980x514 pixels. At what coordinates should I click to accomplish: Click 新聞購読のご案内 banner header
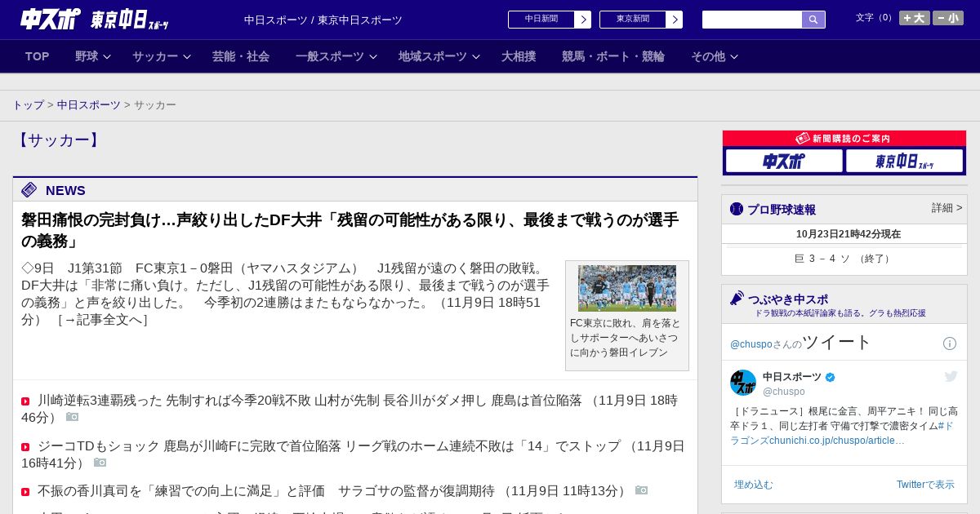844,139
